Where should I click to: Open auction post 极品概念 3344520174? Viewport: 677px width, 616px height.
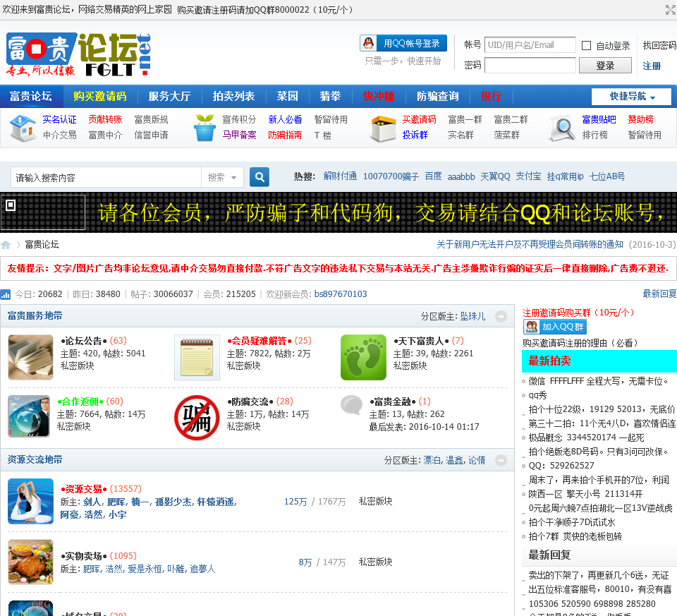586,437
